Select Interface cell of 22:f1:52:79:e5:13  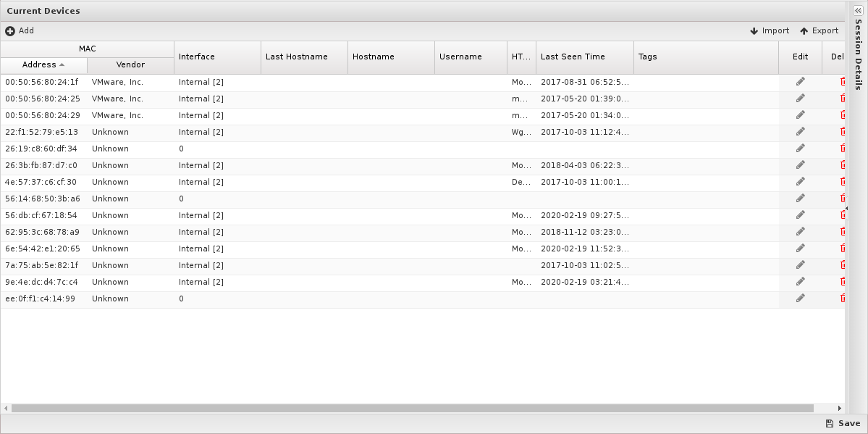pyautogui.click(x=218, y=132)
